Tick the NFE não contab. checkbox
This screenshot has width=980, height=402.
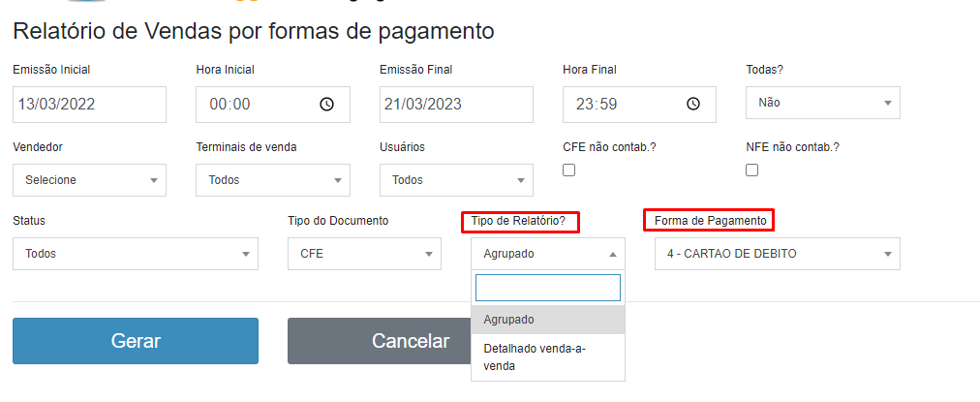click(x=752, y=170)
